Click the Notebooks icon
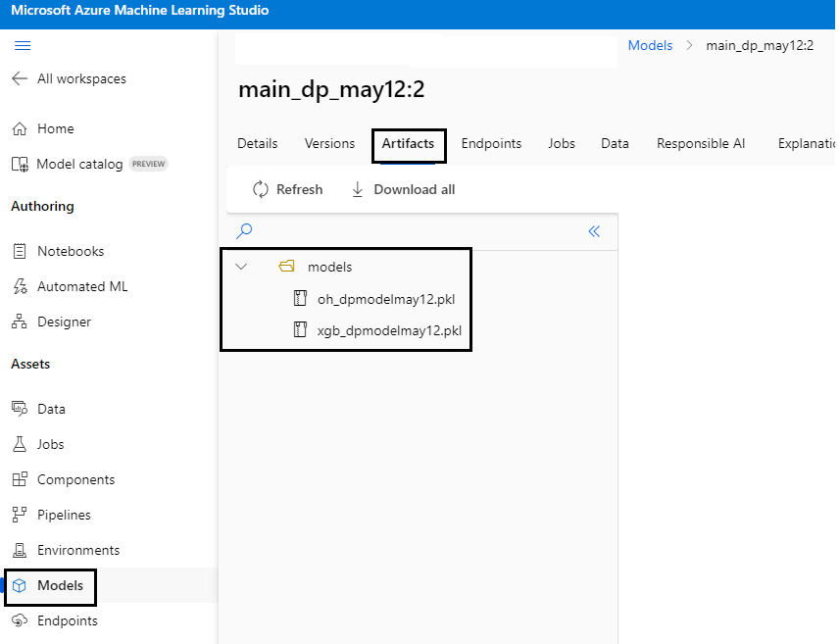Screen dimensions: 840x644 pos(20,251)
